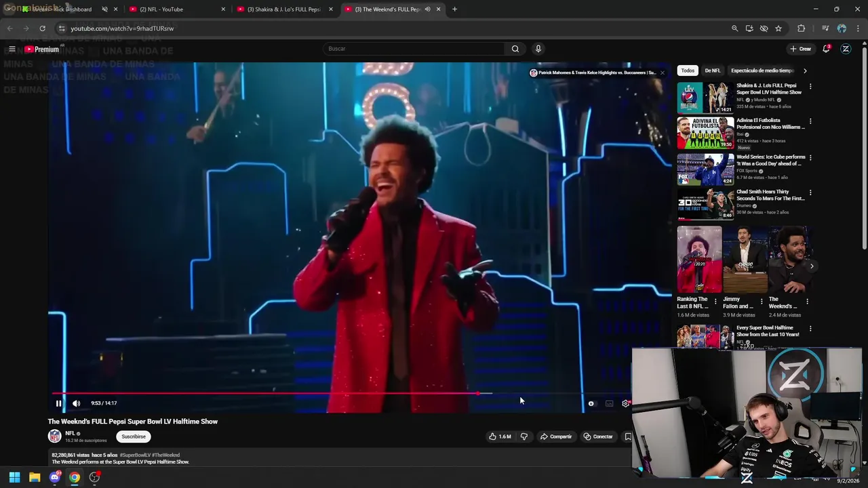The image size is (868, 488).
Task: Open File Explorer from the taskbar
Action: tap(35, 477)
